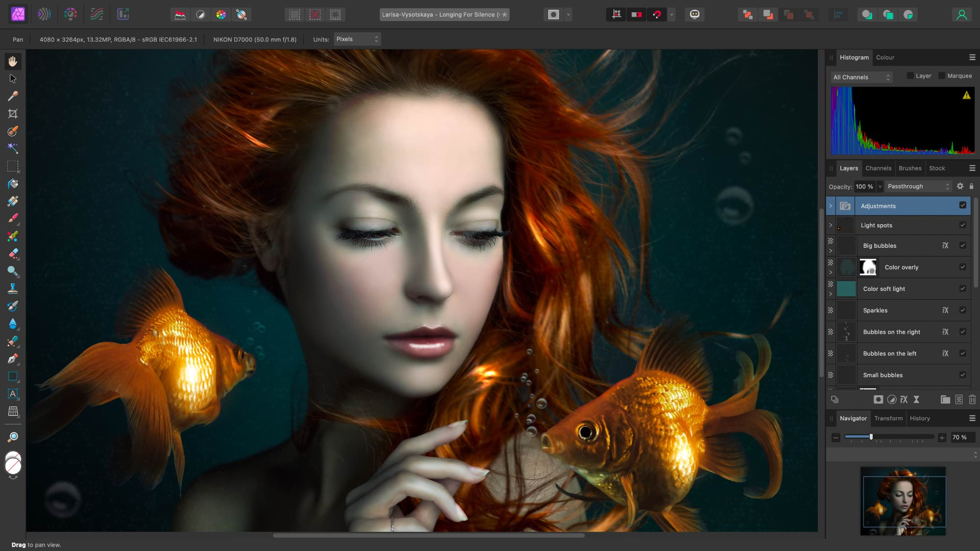Screen dimensions: 980x551
Task: Click the Crop tool icon
Action: coord(13,113)
